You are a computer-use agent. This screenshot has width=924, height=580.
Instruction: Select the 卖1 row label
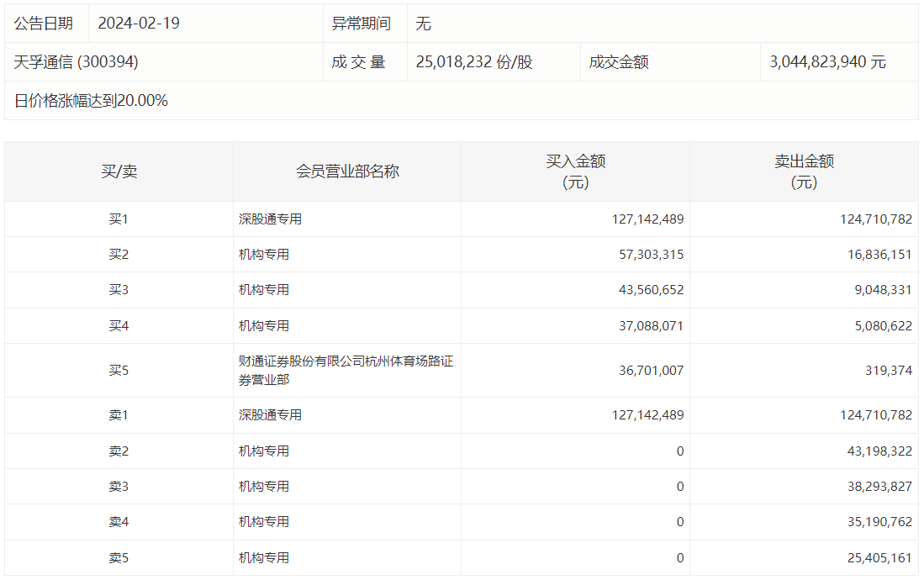click(119, 415)
